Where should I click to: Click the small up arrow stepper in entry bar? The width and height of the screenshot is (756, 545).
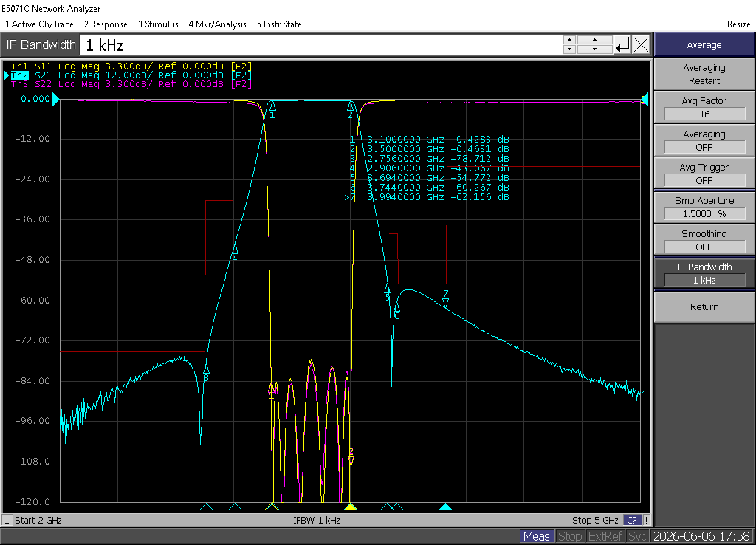point(569,40)
